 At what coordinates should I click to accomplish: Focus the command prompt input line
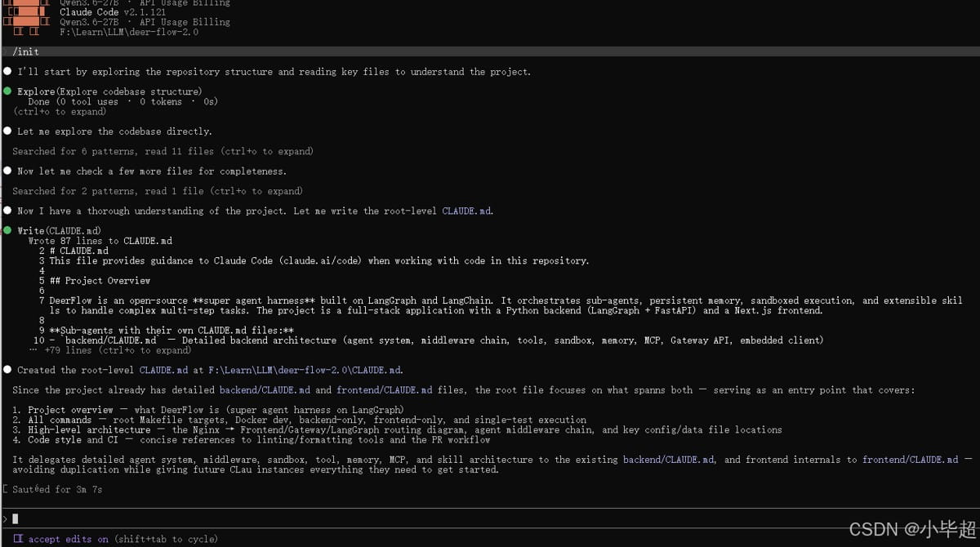coord(490,518)
